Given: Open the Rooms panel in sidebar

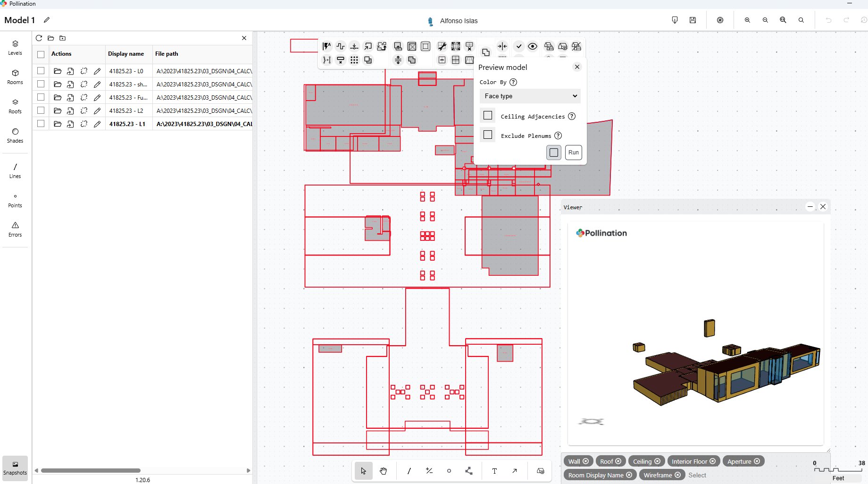Looking at the screenshot, I should click(x=15, y=76).
